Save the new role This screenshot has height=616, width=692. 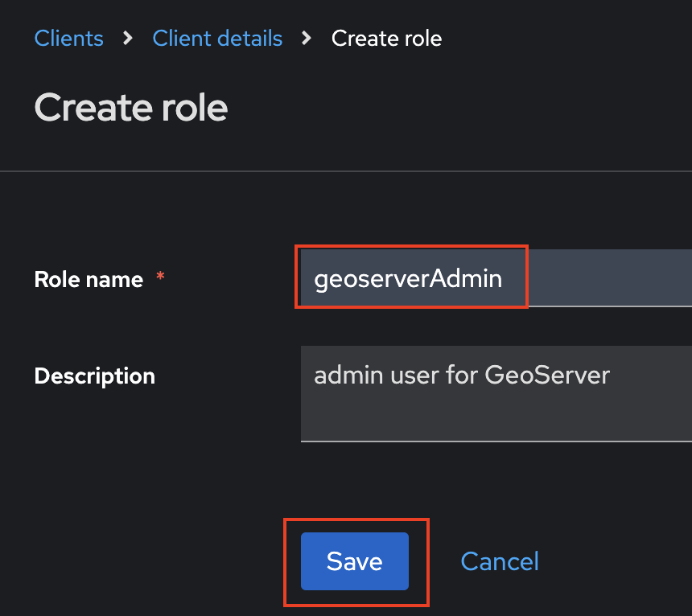pyautogui.click(x=354, y=561)
